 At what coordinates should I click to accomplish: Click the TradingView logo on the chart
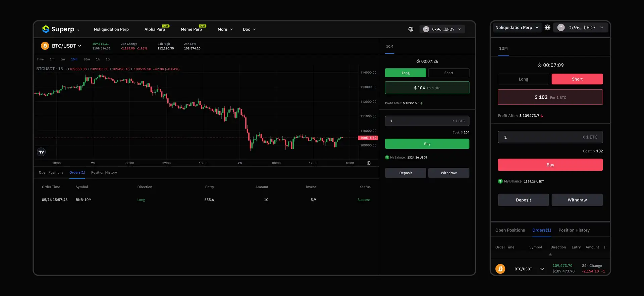(x=41, y=152)
